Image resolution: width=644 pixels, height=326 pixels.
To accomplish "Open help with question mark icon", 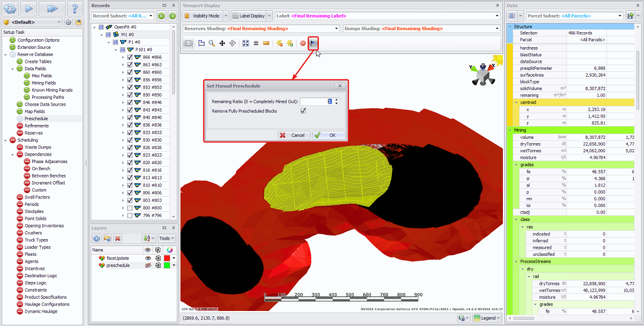I will tap(75, 9).
